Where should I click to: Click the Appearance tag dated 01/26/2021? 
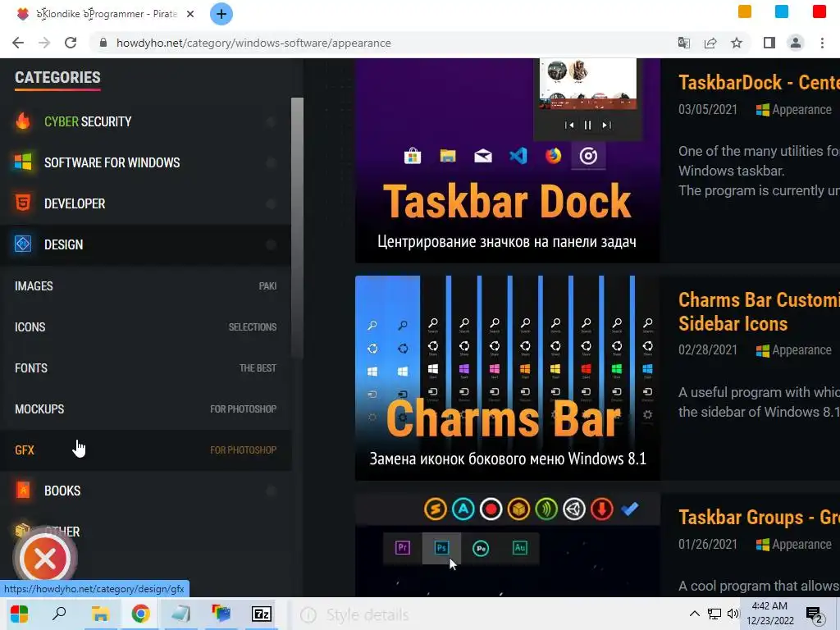point(794,545)
